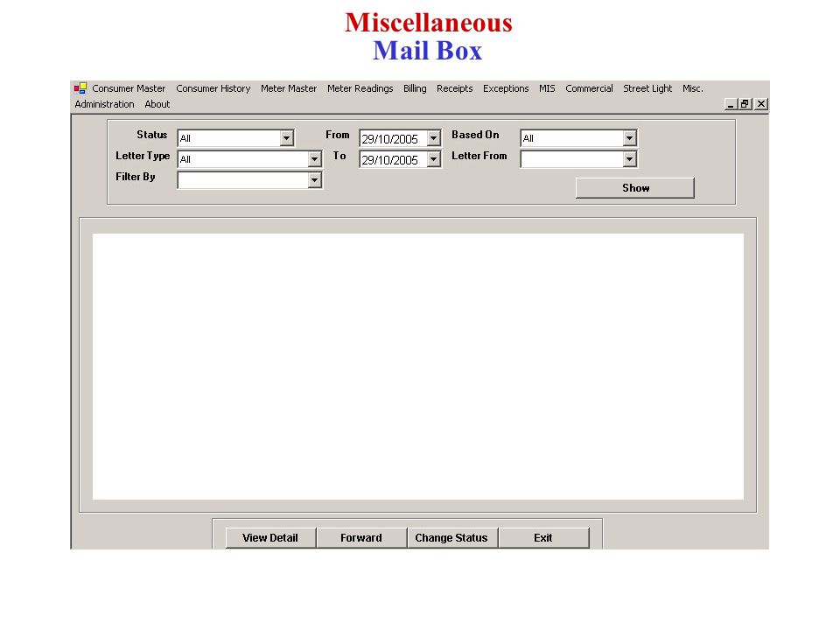Click the Forward button
Image resolution: width=840 pixels, height=630 pixels.
(x=361, y=538)
